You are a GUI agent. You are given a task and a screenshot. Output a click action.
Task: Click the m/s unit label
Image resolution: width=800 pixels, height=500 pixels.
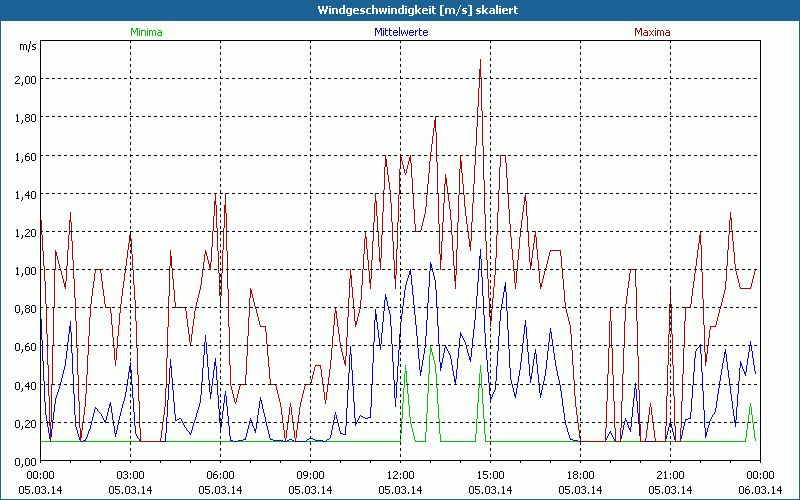(x=26, y=46)
